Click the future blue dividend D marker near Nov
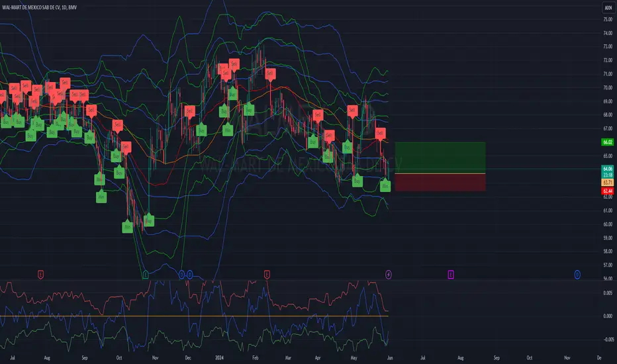Image resolution: width=617 pixels, height=364 pixels. [577, 274]
